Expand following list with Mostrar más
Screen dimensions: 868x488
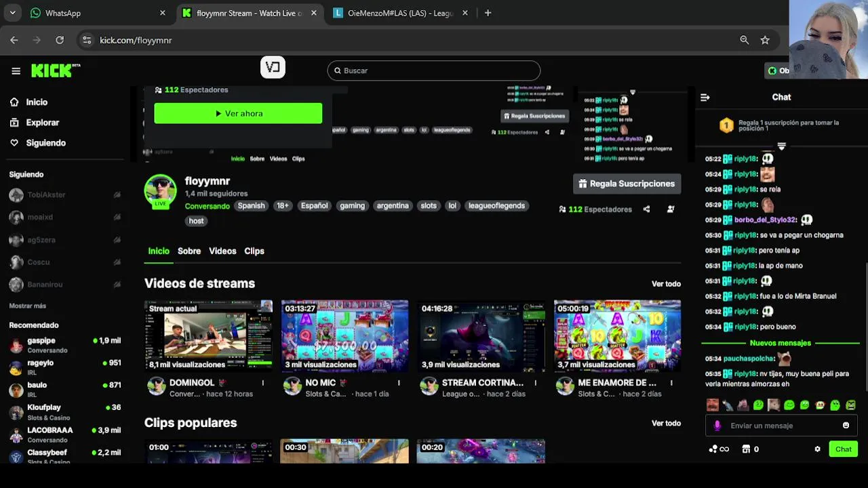(x=27, y=306)
